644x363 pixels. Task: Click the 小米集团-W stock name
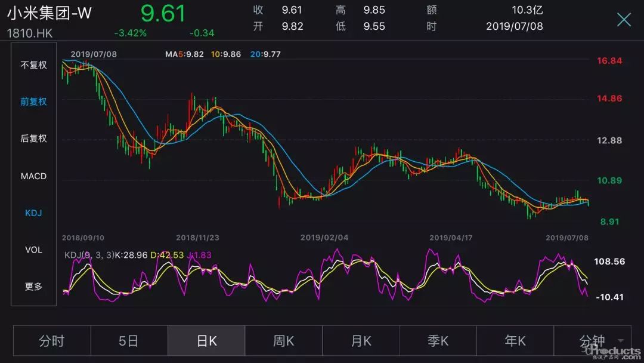pos(49,13)
